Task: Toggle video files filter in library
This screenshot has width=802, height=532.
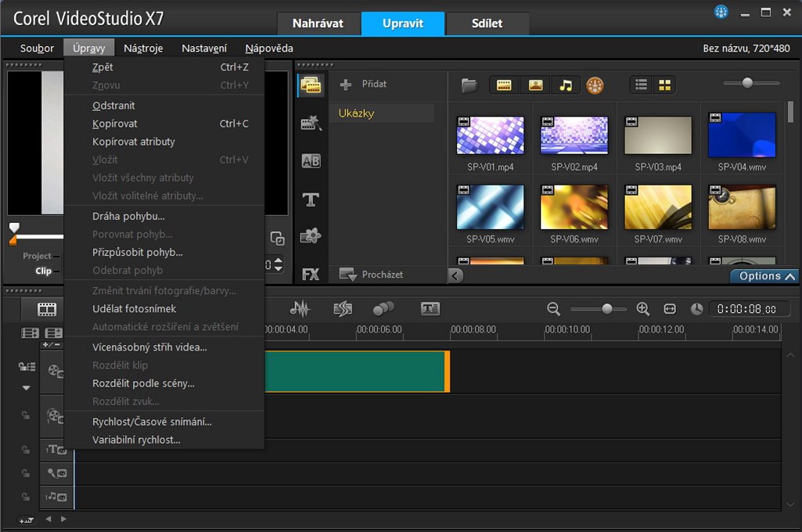Action: click(x=504, y=85)
